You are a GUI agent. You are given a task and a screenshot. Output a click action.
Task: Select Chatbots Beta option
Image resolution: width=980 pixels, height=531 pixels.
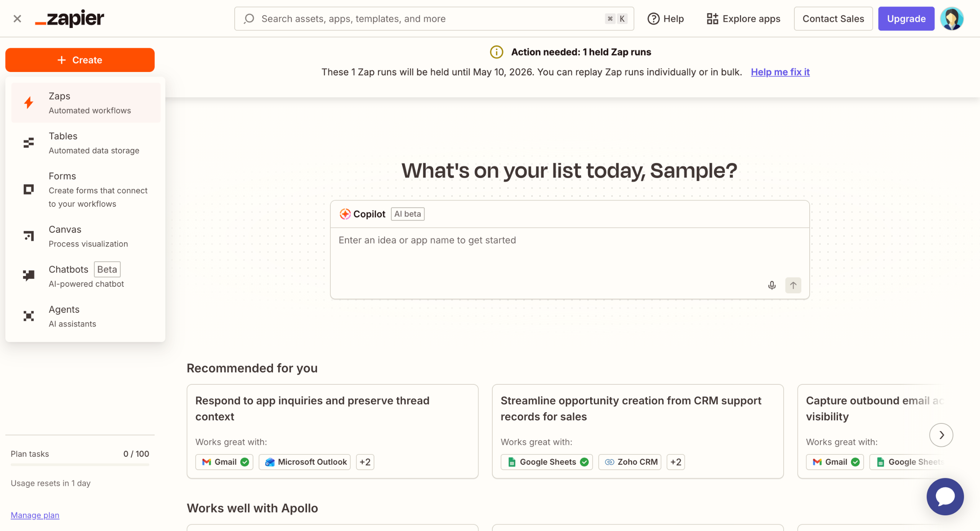click(x=86, y=276)
